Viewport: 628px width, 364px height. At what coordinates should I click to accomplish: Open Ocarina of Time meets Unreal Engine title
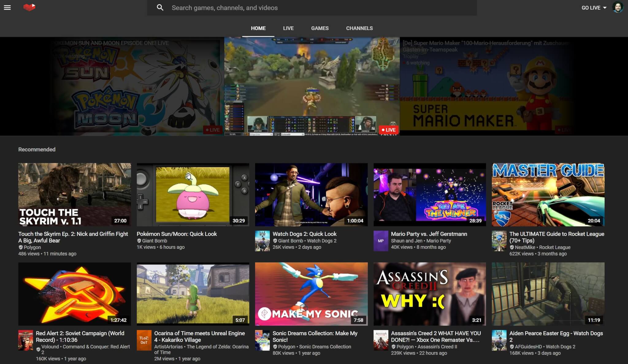199,336
